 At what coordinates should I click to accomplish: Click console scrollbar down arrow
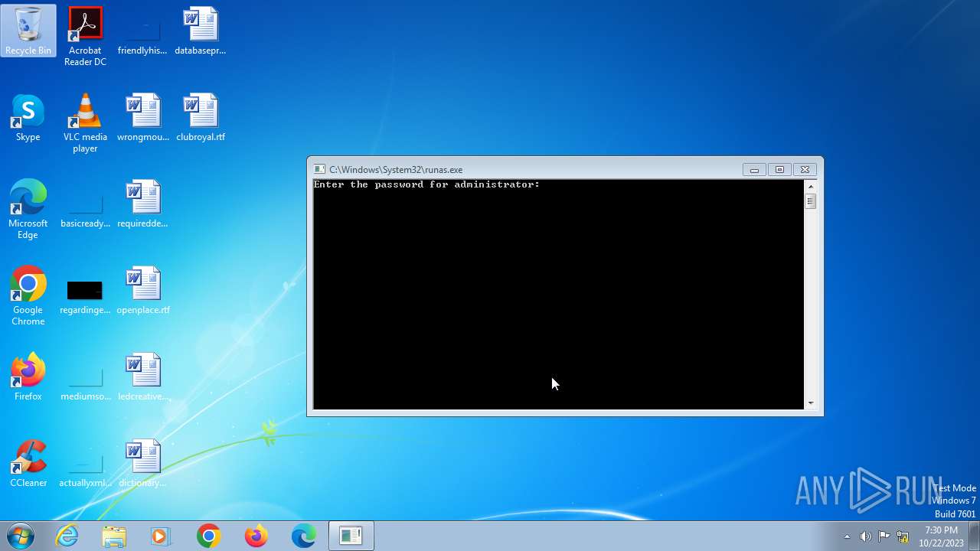[811, 403]
